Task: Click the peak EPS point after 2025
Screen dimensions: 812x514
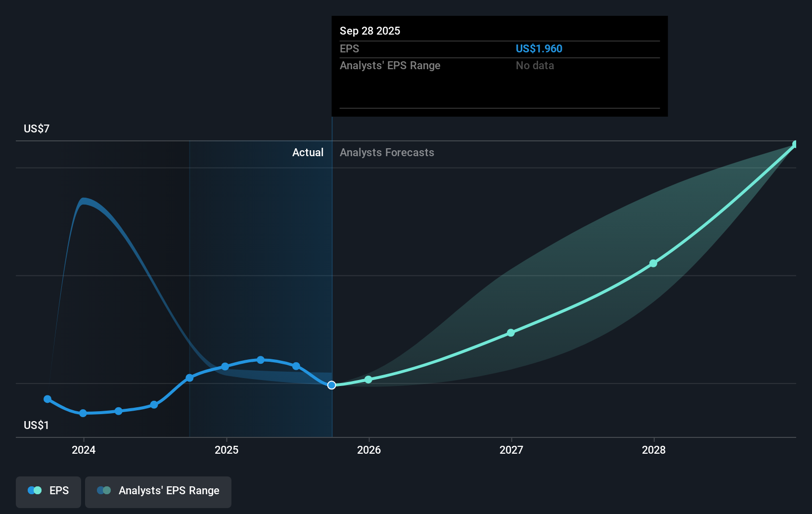Action: 261,360
